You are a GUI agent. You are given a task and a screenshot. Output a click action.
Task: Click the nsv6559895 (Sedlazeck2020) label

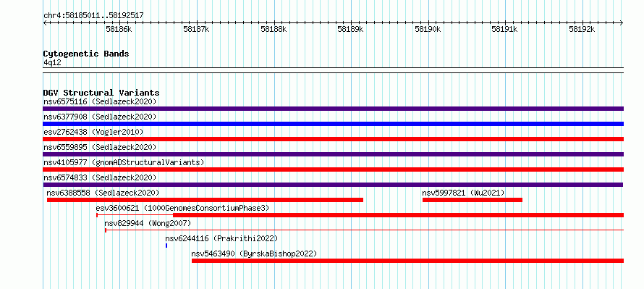100,147
